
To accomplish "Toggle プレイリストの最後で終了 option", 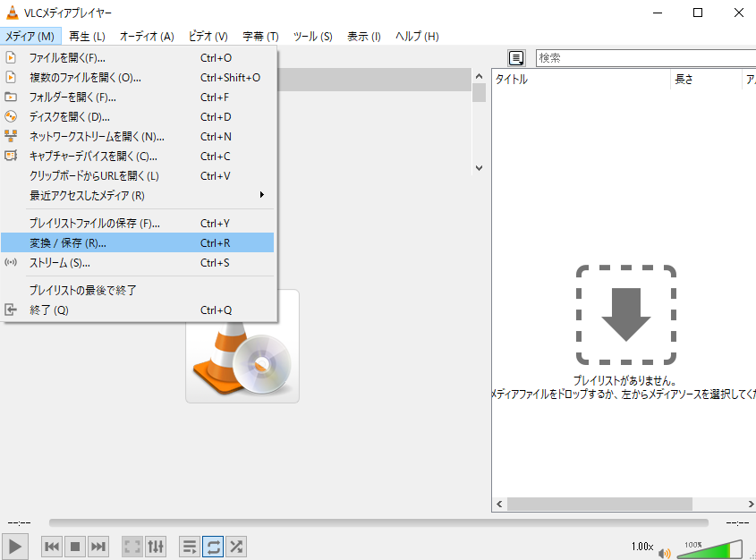I will click(x=138, y=290).
